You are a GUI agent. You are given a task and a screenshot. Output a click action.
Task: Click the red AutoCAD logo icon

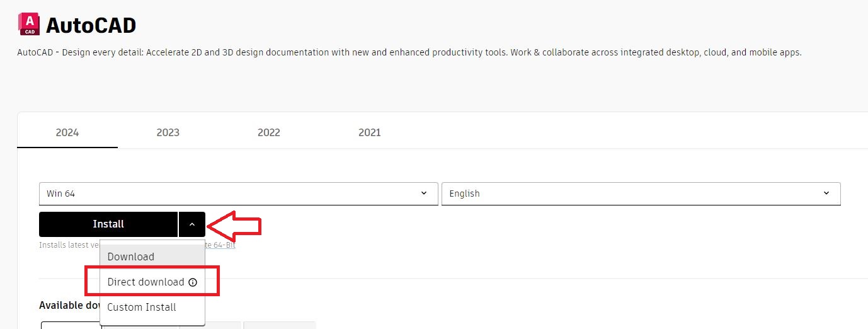click(29, 24)
